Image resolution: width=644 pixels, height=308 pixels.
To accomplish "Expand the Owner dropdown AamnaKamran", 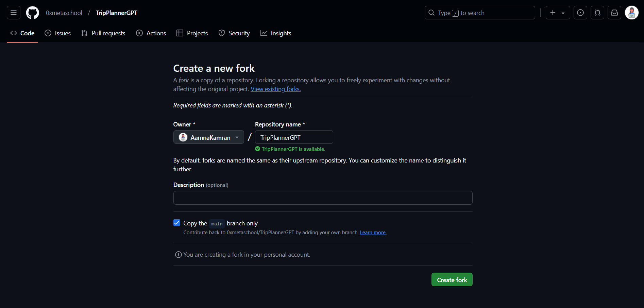I will [208, 137].
